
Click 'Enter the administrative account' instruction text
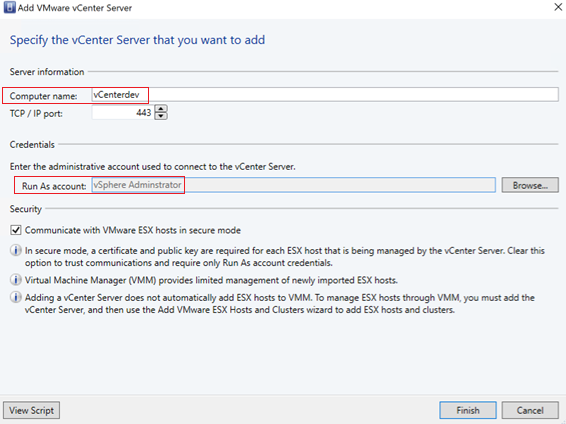(x=152, y=167)
